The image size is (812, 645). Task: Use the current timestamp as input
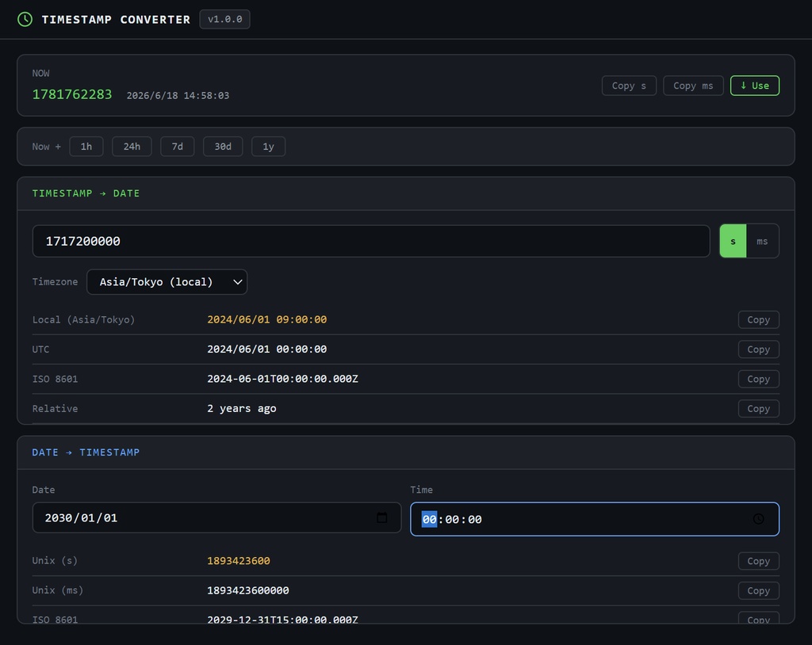(x=755, y=86)
